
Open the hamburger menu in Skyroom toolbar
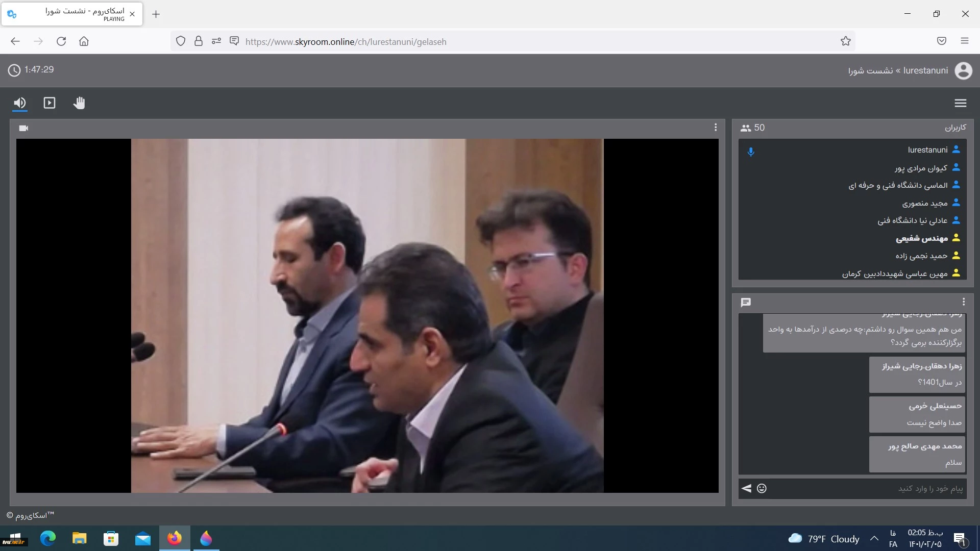[x=960, y=103]
